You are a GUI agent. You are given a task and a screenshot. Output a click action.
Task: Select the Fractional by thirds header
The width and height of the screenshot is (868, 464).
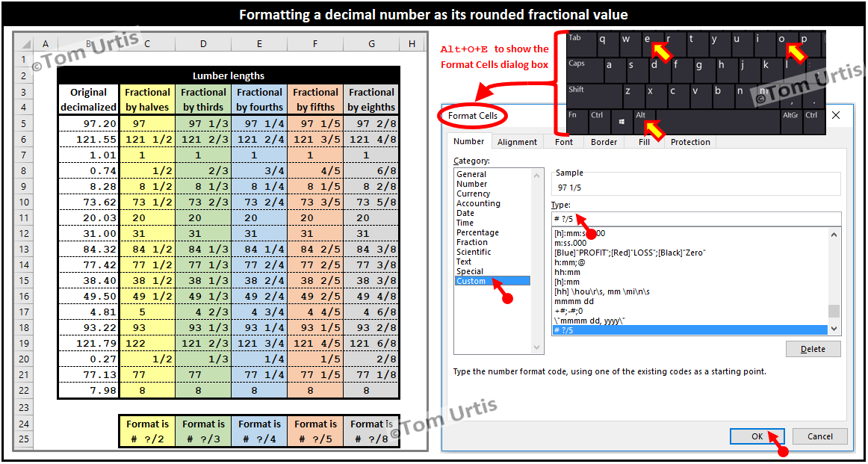tap(203, 99)
